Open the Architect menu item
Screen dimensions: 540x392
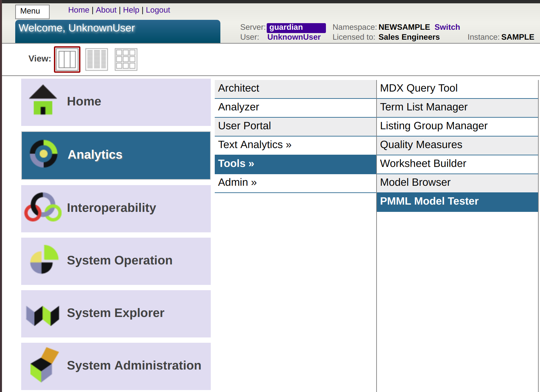coord(239,88)
